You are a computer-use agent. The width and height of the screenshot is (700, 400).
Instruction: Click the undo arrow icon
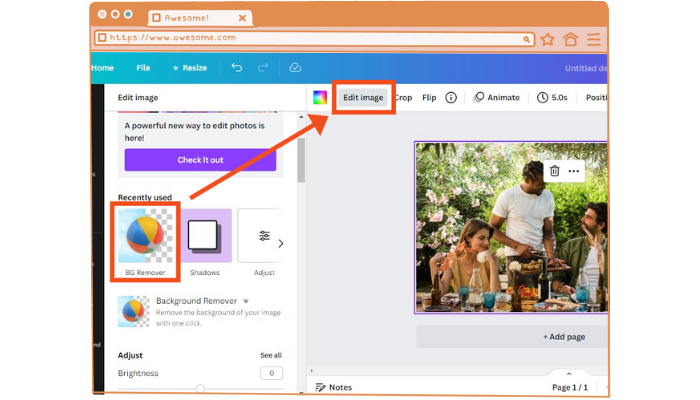point(237,67)
